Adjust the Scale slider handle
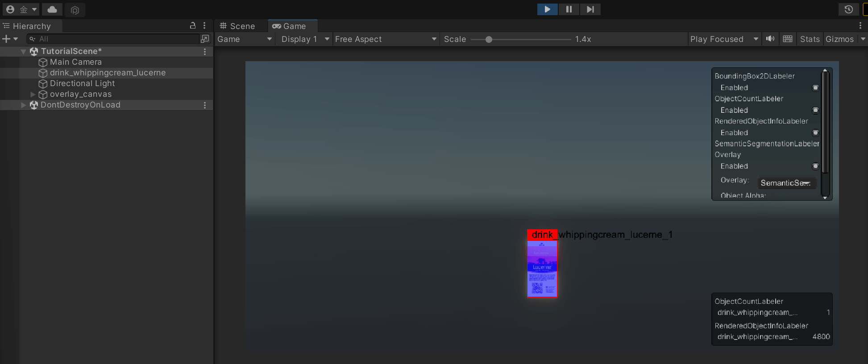The width and height of the screenshot is (868, 364). click(489, 39)
